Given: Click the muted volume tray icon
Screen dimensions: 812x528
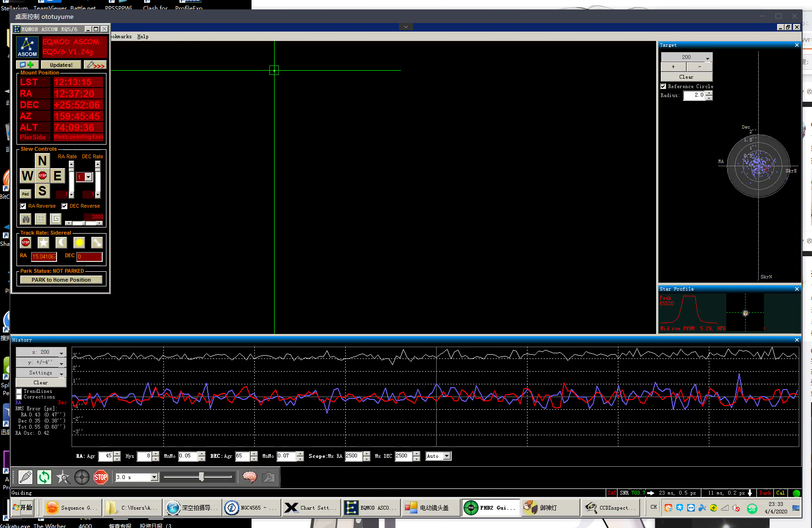Looking at the screenshot, I should (736, 508).
